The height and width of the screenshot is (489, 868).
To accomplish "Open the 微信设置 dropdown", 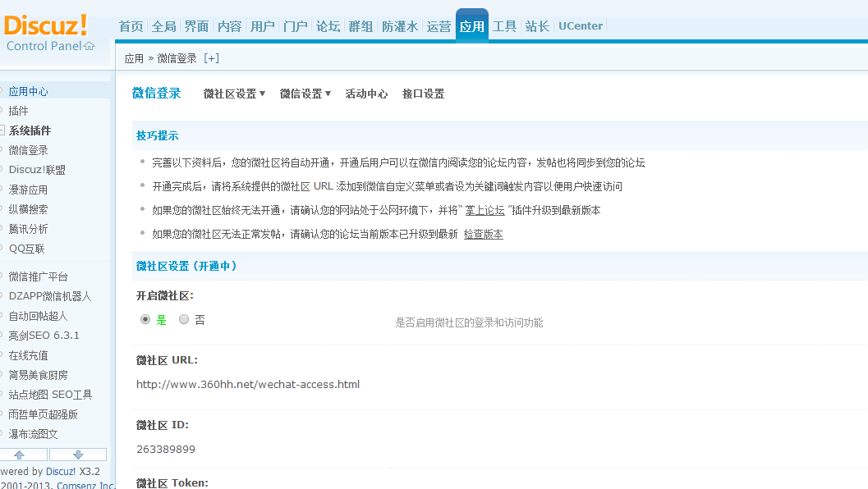I will click(305, 94).
